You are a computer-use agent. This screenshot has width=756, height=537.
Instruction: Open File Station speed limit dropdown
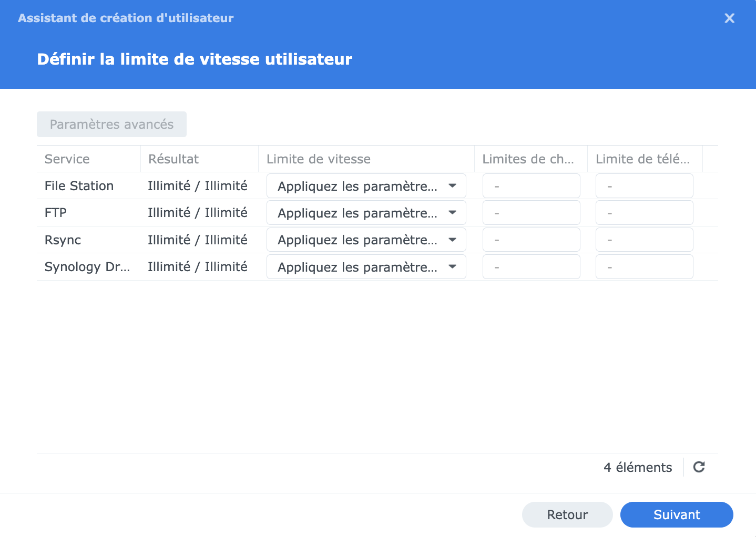click(x=366, y=186)
